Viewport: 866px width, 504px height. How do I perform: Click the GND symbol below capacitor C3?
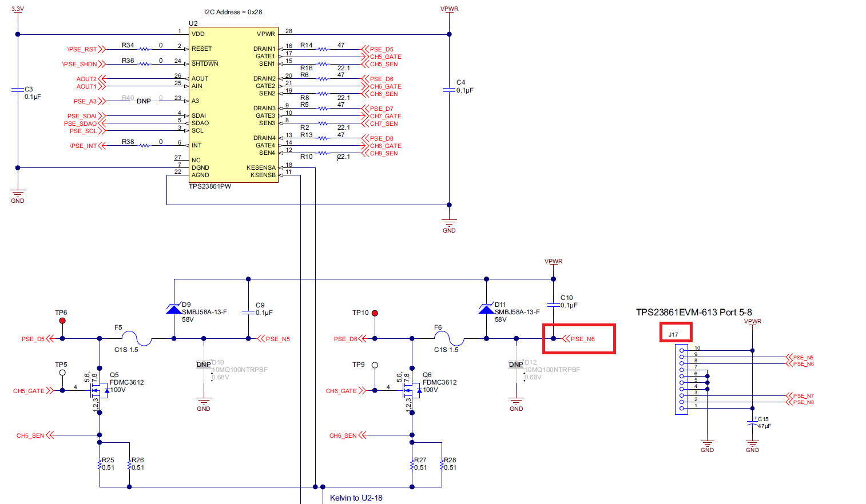[18, 196]
